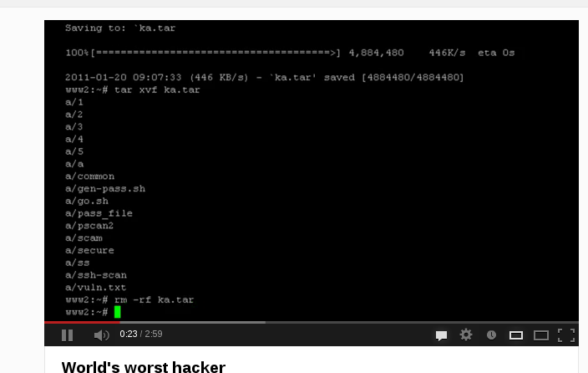Click the tar xvf ka.tar command line
Viewport: 588px width, 373px height.
coord(133,89)
